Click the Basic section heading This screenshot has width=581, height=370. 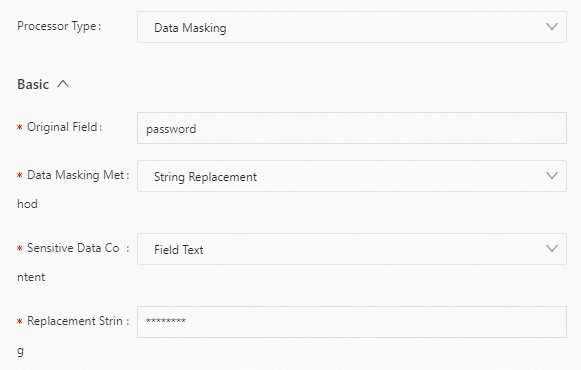click(33, 84)
